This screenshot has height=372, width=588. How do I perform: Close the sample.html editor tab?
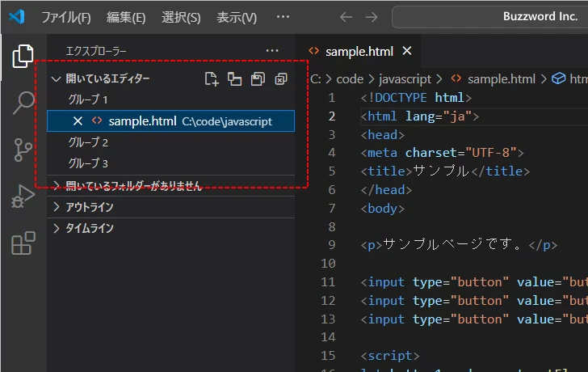click(x=407, y=51)
